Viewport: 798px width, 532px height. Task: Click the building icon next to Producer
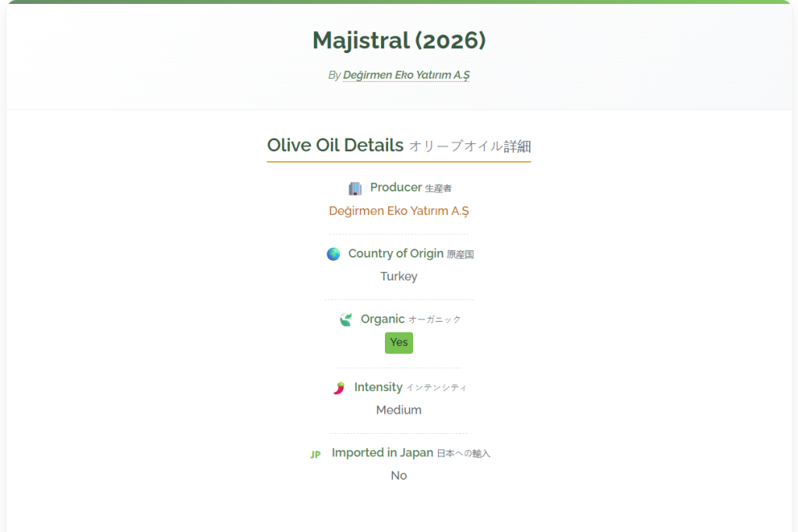point(355,188)
